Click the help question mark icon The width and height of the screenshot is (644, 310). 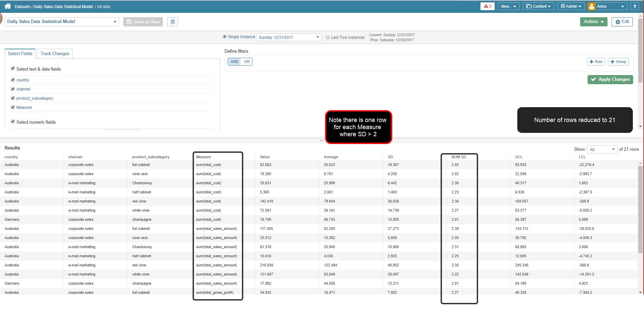click(x=634, y=6)
